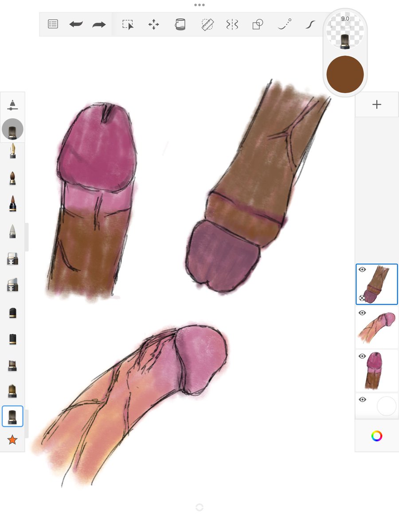Select the gray pencil tip brush

click(x=12, y=231)
